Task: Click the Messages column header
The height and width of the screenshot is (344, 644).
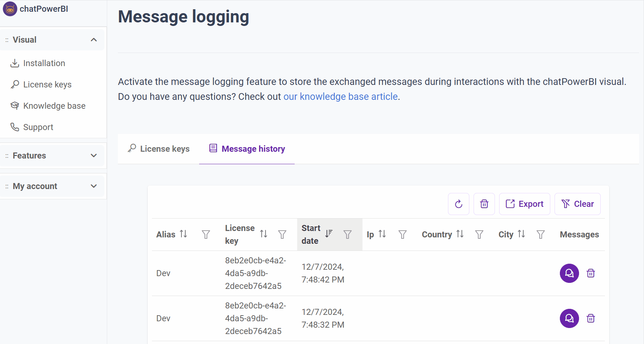Action: pos(579,235)
